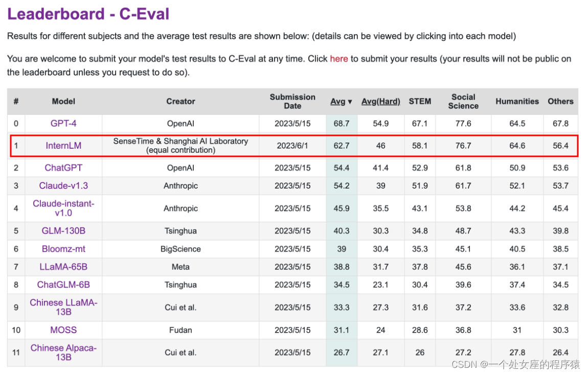Select Bloomz-mt's Avg score 39
The width and height of the screenshot is (588, 374).
click(x=341, y=249)
